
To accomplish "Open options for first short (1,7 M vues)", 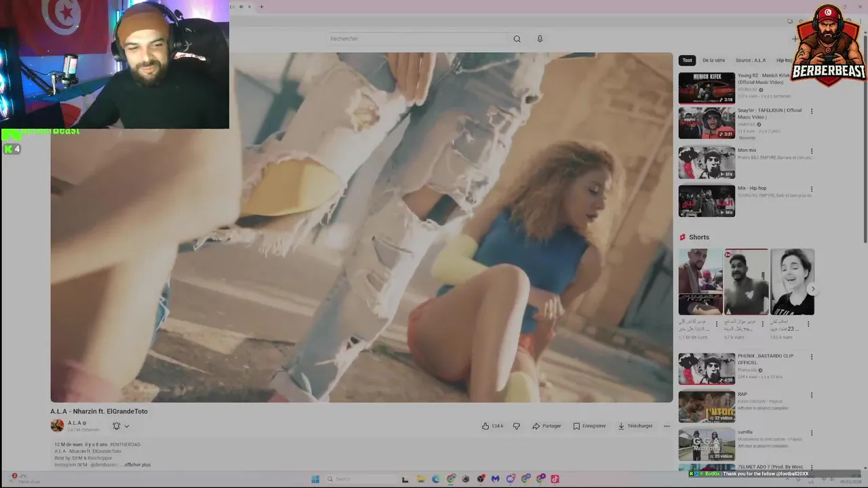I will 716,324.
